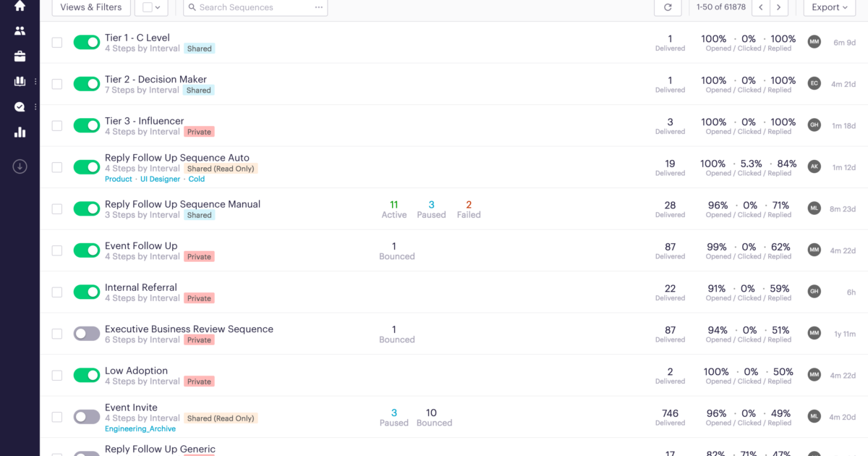This screenshot has height=456, width=868.
Task: Check the checkbox next to Event Follow Up
Action: tap(57, 250)
